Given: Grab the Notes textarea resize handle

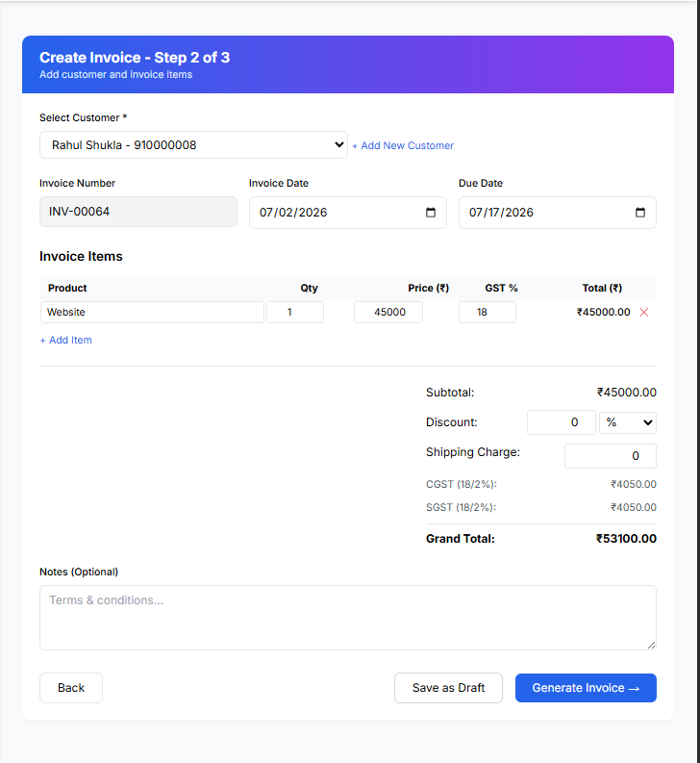Looking at the screenshot, I should [651, 645].
